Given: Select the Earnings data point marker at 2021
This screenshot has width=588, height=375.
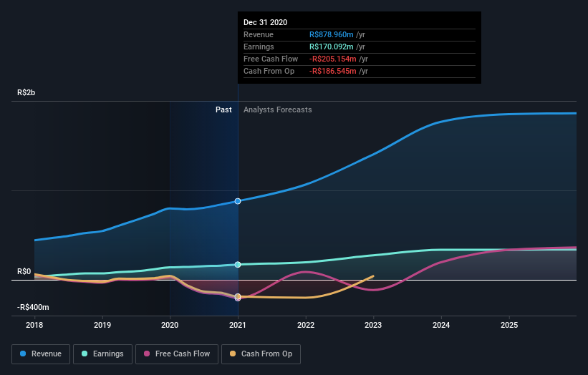Looking at the screenshot, I should [x=238, y=265].
